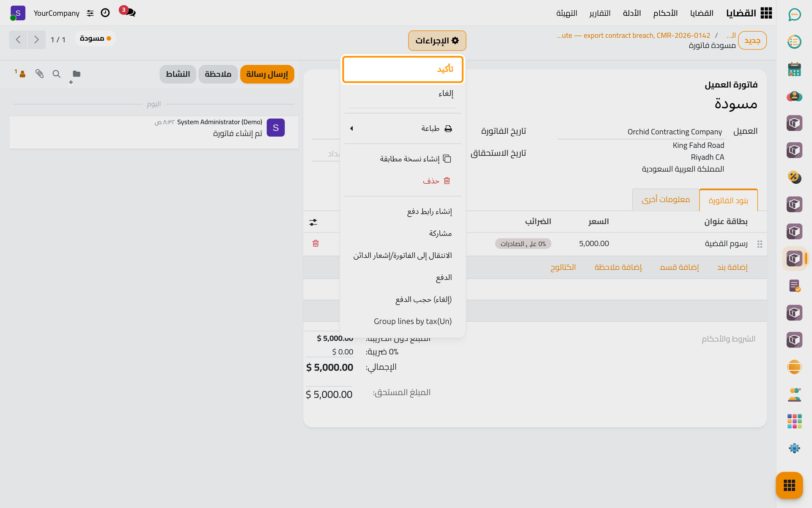Open the debug sliders icon by YourCompany
Image resolution: width=812 pixels, height=508 pixels.
pos(90,13)
